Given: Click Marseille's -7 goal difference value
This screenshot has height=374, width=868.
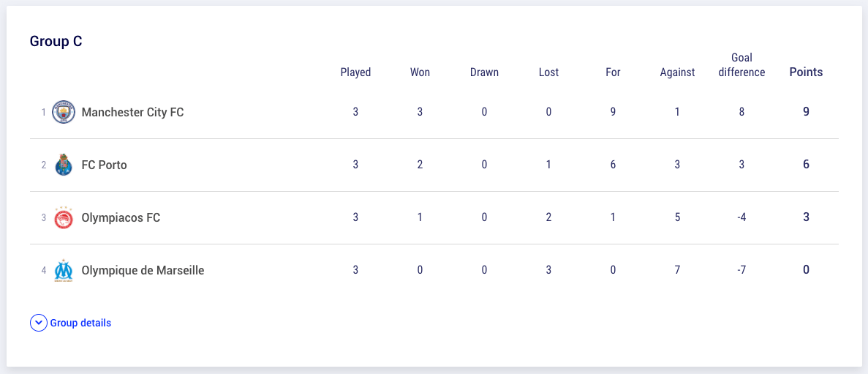Looking at the screenshot, I should [x=741, y=270].
